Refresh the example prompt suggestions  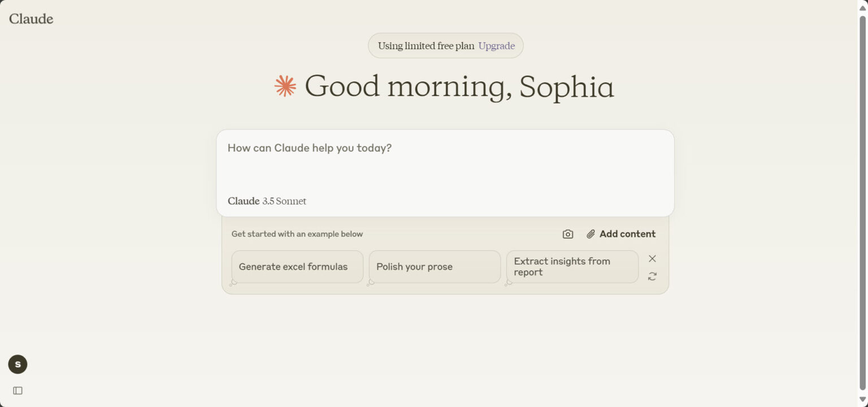click(x=652, y=276)
